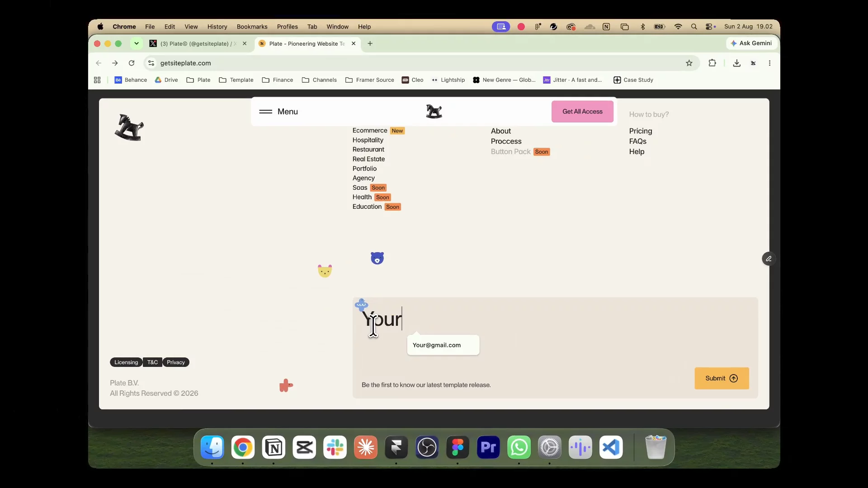The image size is (868, 488).
Task: Open Figma from the dock
Action: coord(458,447)
